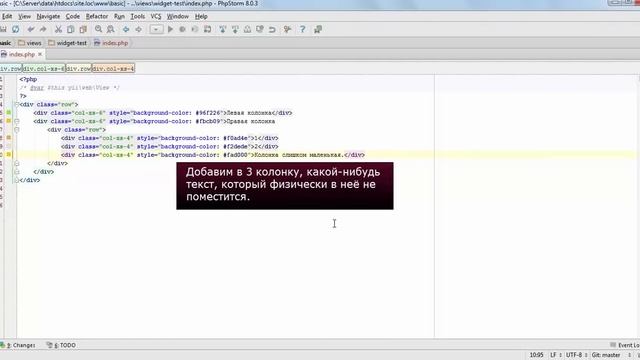
Task: Open the View menu
Action: 24,16
